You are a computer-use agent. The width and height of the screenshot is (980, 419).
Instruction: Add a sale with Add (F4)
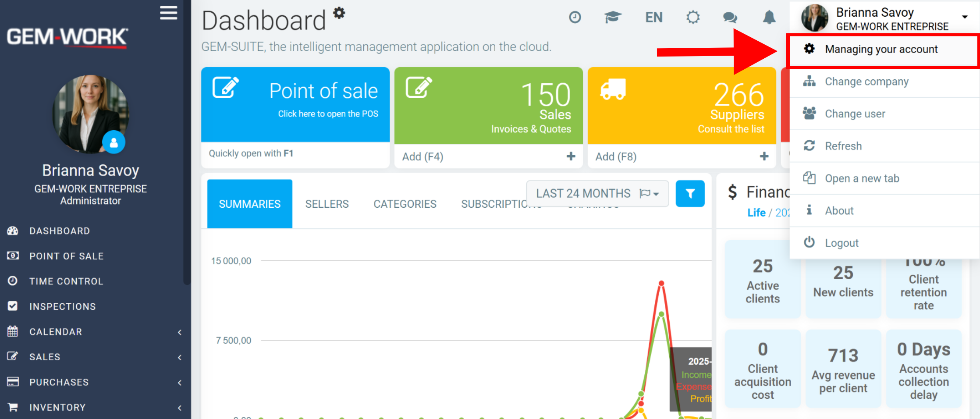click(x=488, y=156)
